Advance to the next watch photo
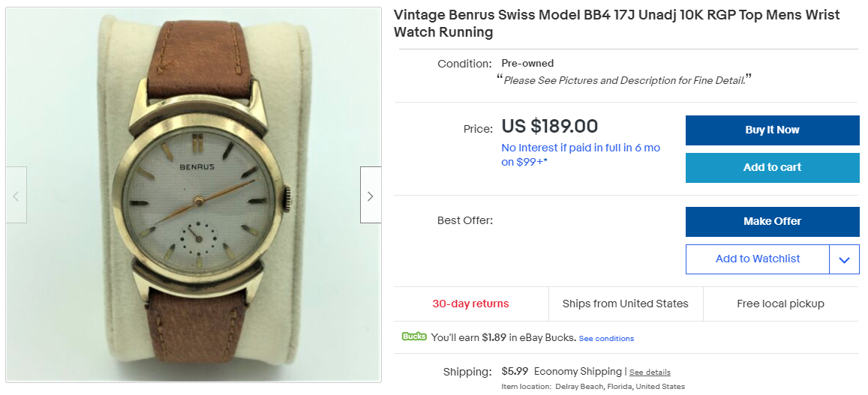Screen dimensions: 868x395 point(371,196)
